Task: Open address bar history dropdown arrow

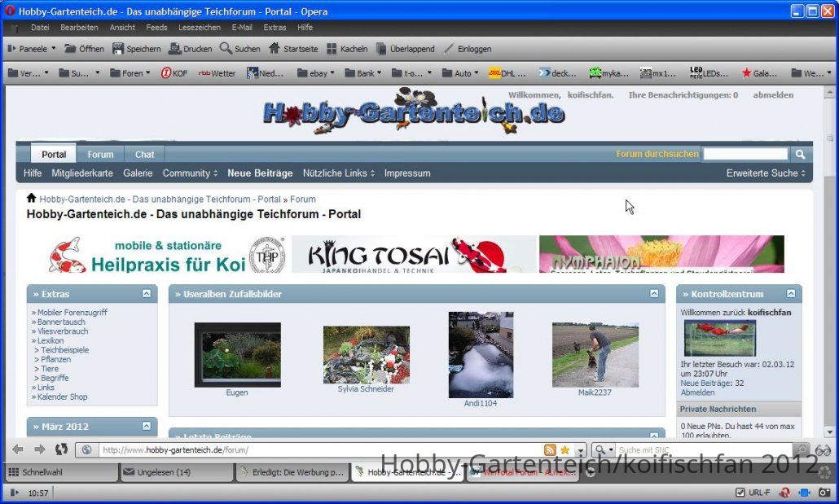Action: 580,450
